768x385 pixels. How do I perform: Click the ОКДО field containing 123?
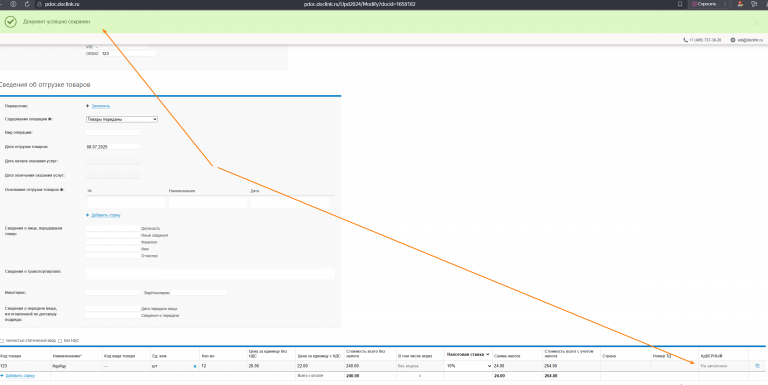(128, 53)
